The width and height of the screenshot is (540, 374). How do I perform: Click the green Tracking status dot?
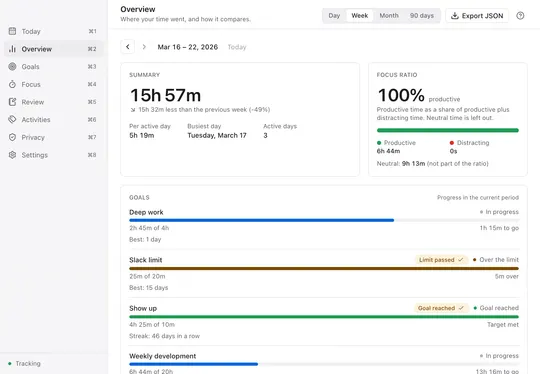click(x=10, y=364)
